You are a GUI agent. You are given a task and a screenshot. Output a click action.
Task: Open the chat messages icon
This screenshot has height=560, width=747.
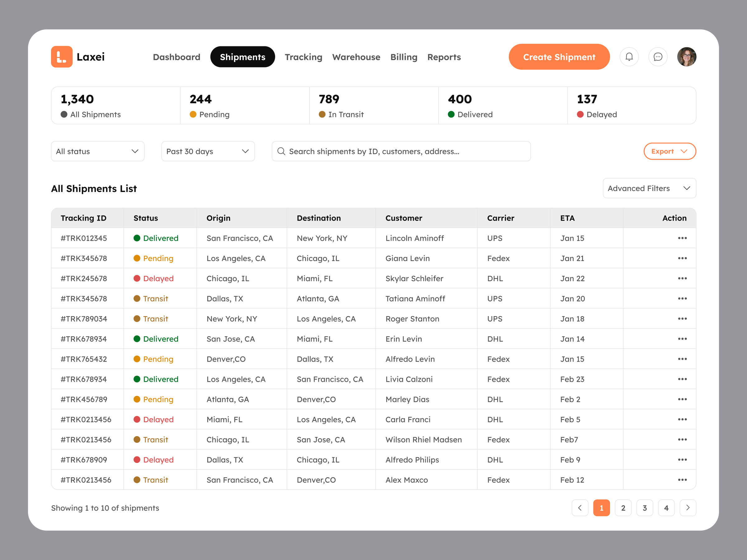[x=658, y=57]
